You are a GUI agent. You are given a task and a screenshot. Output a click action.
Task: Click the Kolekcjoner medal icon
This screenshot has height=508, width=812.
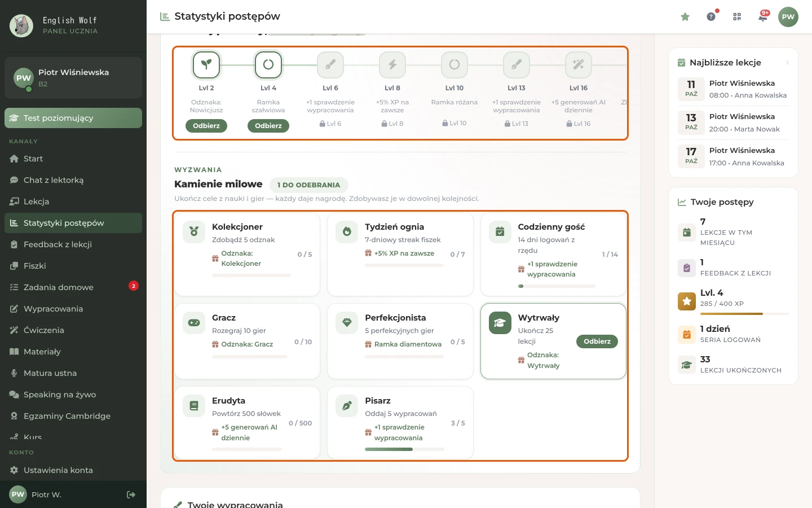[194, 232]
